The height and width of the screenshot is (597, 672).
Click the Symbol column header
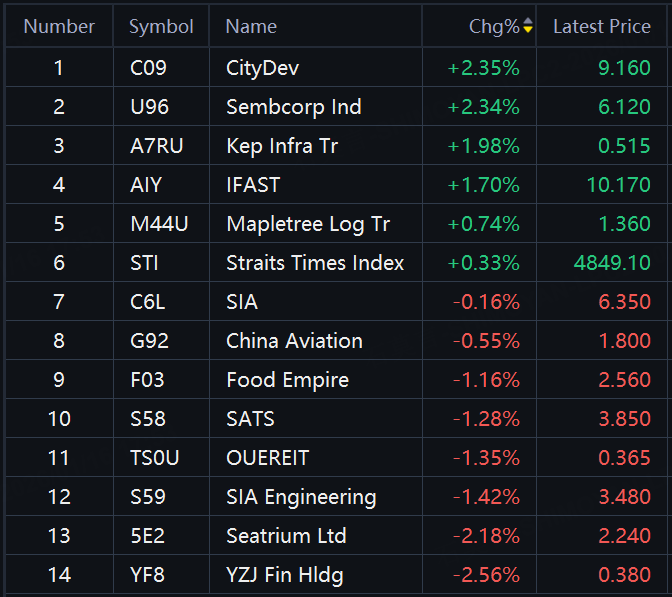[x=161, y=27]
